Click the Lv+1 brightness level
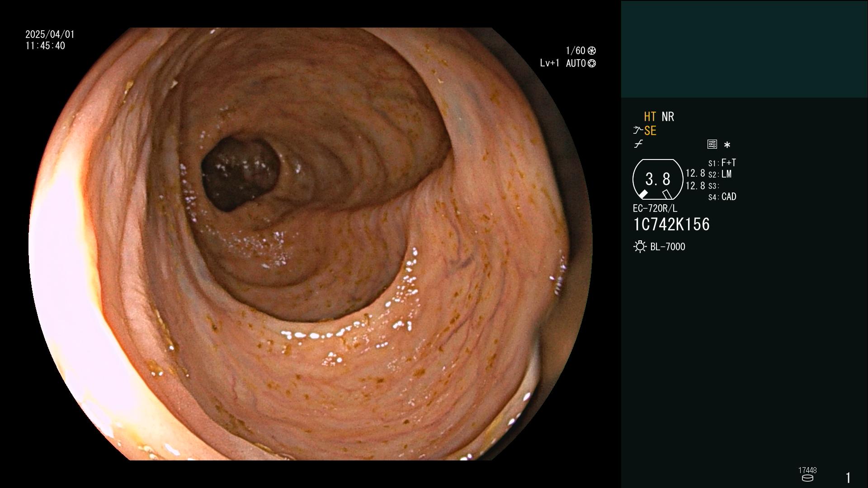This screenshot has width=868, height=488. tap(549, 63)
